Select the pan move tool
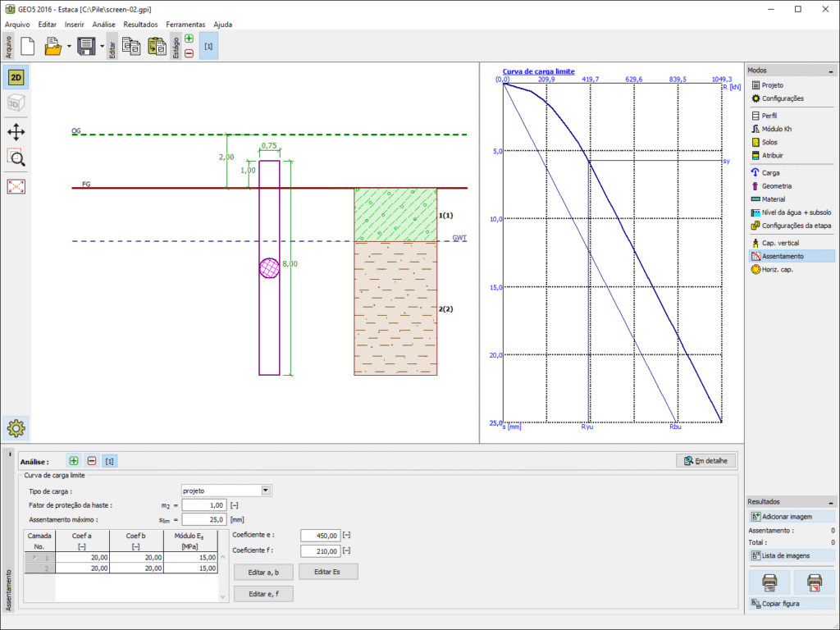 pos(16,132)
